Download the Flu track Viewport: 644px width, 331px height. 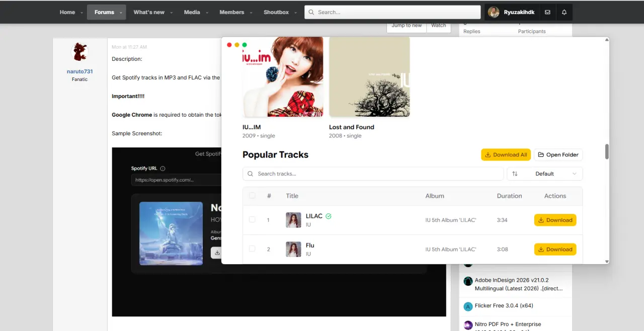coord(555,249)
